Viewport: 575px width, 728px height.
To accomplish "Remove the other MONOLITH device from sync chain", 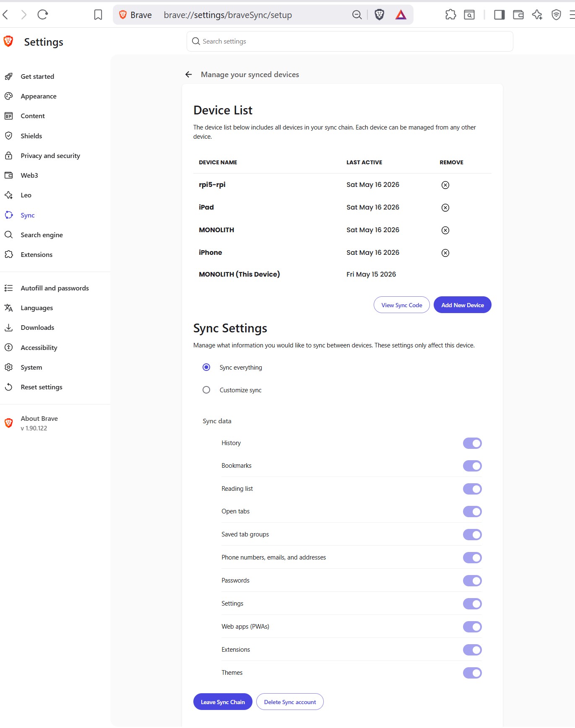I will click(x=445, y=230).
